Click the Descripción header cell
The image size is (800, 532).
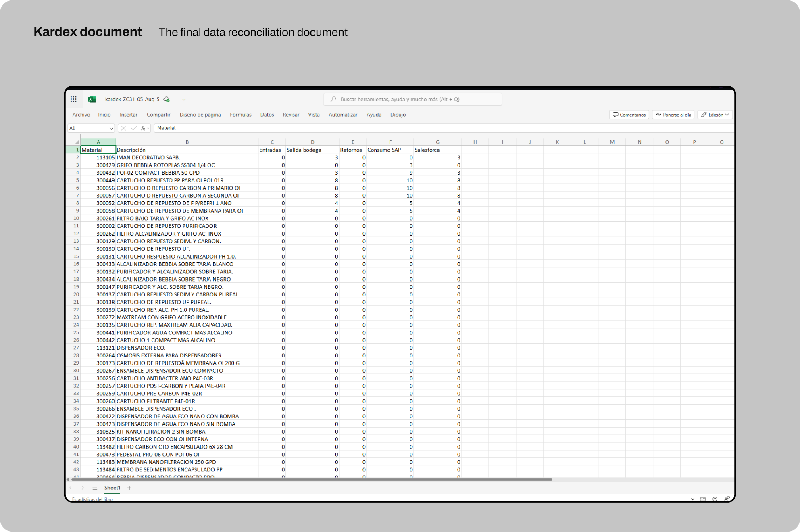[187, 150]
